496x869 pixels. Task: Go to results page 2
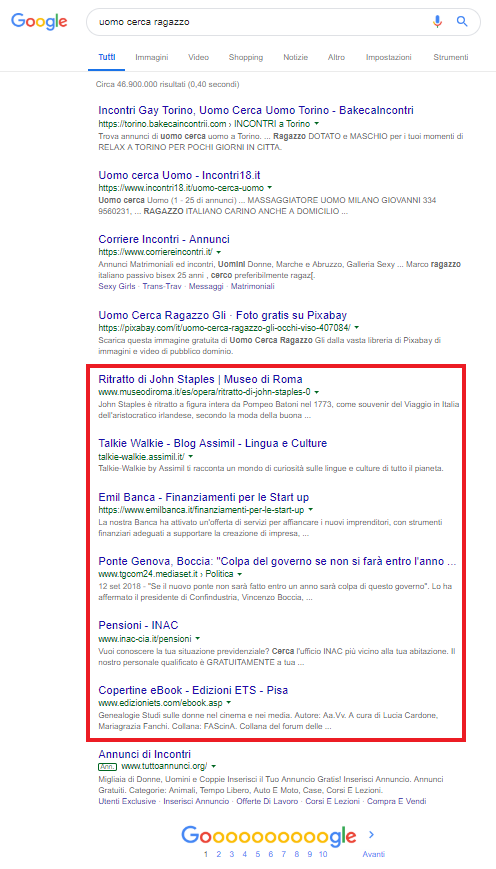[x=219, y=854]
